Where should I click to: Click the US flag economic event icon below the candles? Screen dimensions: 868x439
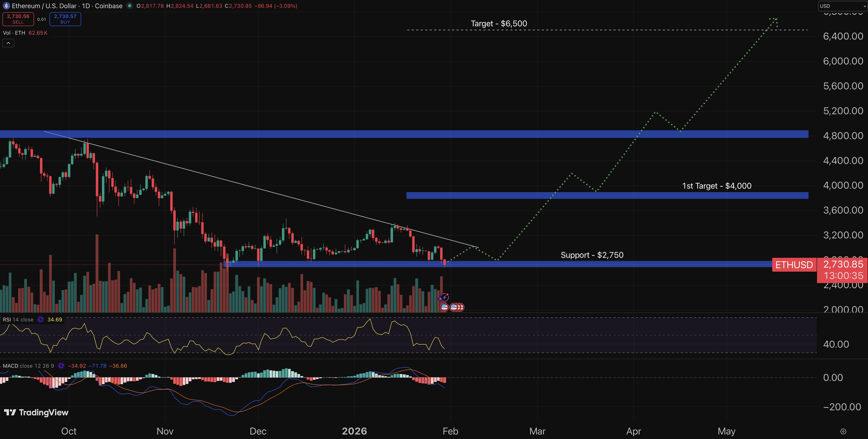click(x=444, y=307)
